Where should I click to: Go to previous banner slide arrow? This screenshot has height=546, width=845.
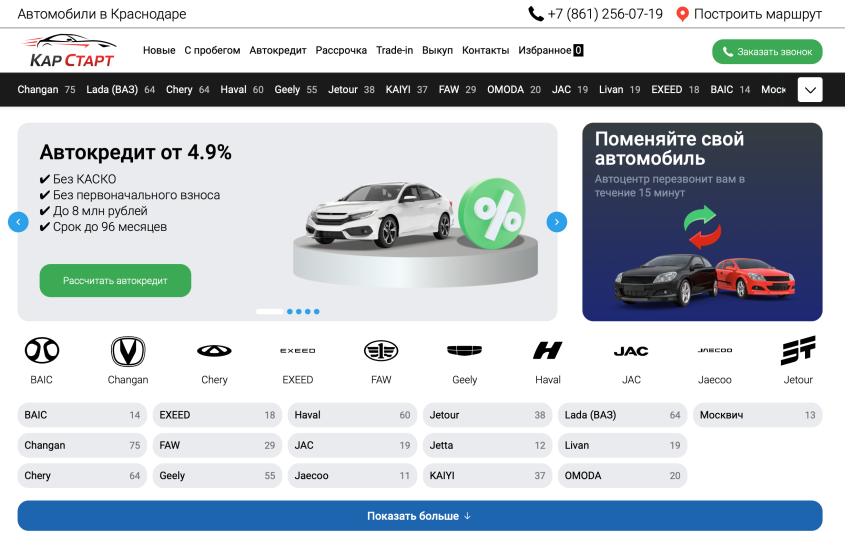(x=18, y=222)
